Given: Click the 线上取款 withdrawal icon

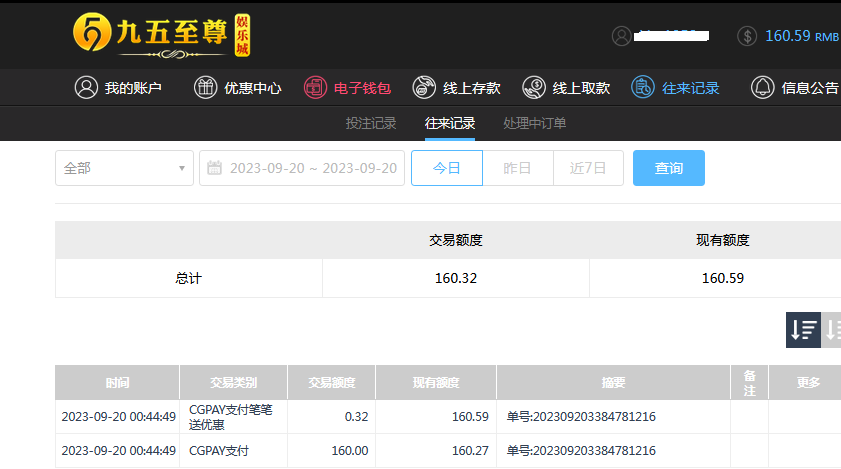Looking at the screenshot, I should click(534, 87).
